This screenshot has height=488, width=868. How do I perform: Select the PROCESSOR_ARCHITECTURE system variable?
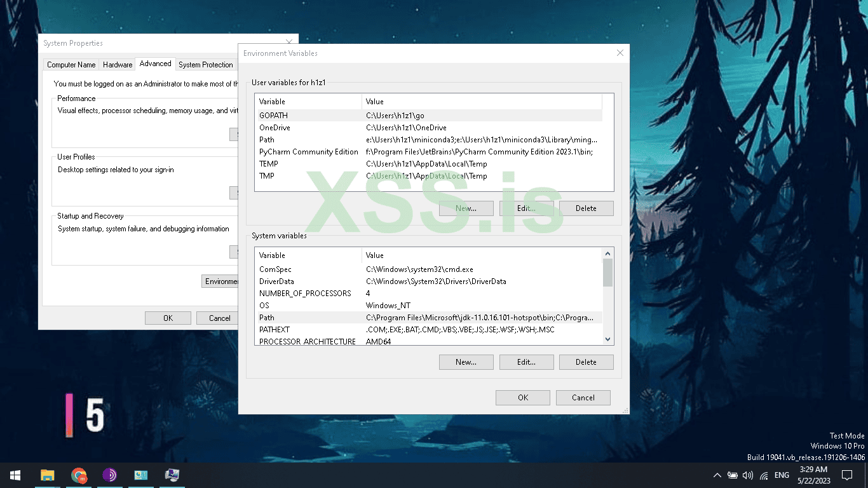428,341
